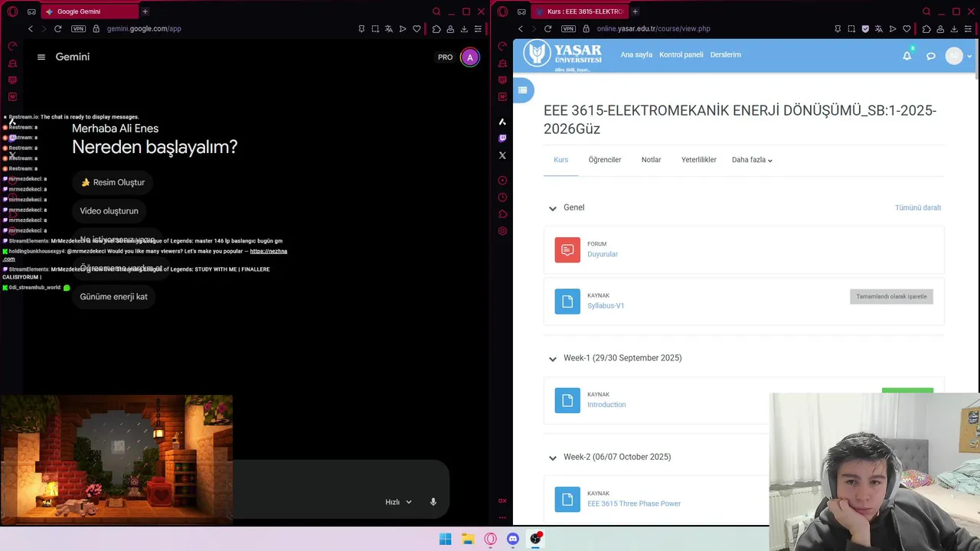Open a new tab next to Google Gemini tab
The width and height of the screenshot is (980, 551).
[145, 11]
